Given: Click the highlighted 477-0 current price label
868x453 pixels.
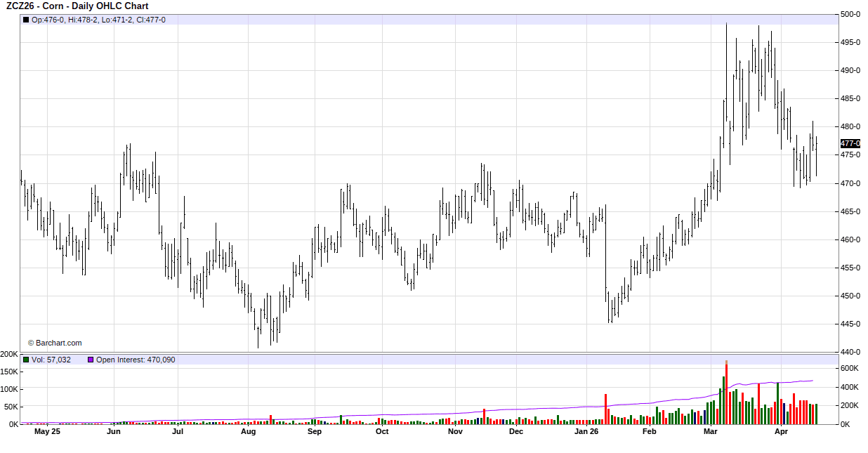Looking at the screenshot, I should (x=850, y=143).
